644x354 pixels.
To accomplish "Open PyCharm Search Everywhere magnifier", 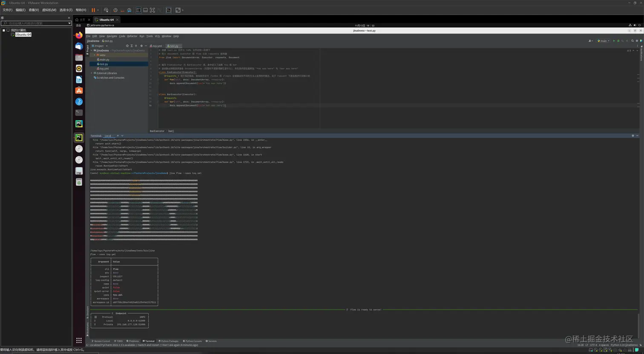I will 632,41.
